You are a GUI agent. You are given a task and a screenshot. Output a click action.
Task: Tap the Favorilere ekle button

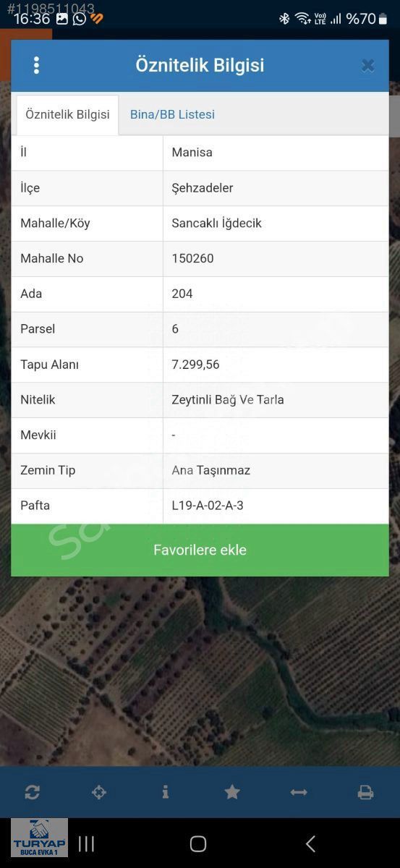pyautogui.click(x=200, y=550)
